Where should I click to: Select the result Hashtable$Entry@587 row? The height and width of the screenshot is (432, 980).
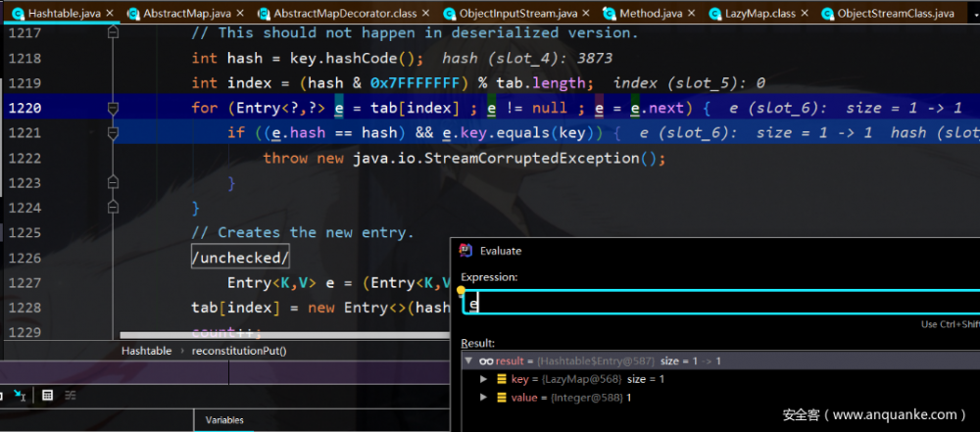(720, 360)
